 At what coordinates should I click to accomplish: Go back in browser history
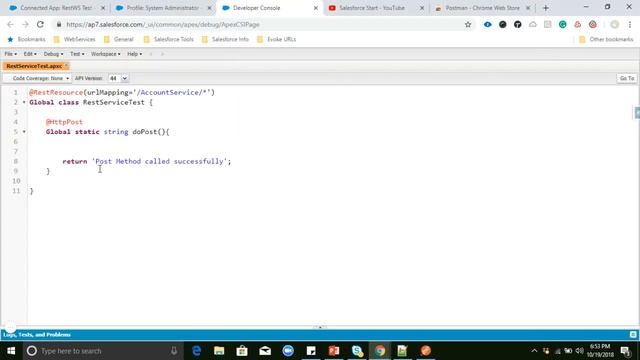point(10,24)
